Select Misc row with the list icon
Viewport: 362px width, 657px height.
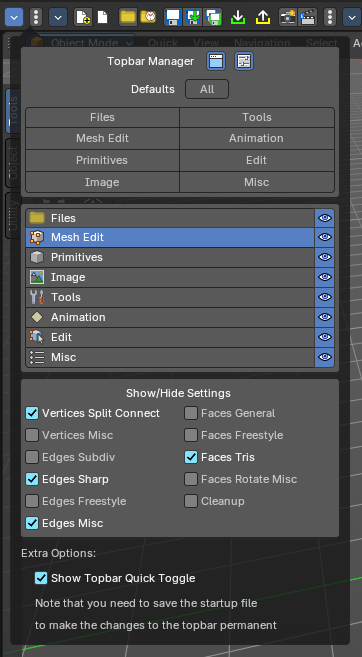tap(170, 357)
